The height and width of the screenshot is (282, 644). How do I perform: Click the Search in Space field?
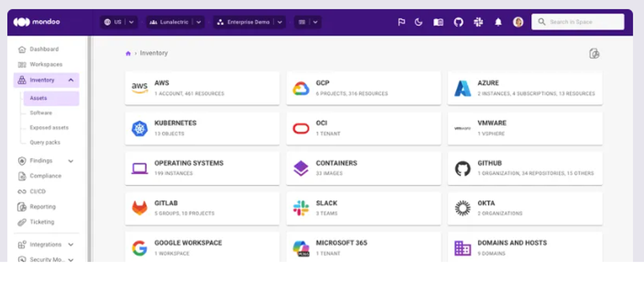(x=578, y=22)
